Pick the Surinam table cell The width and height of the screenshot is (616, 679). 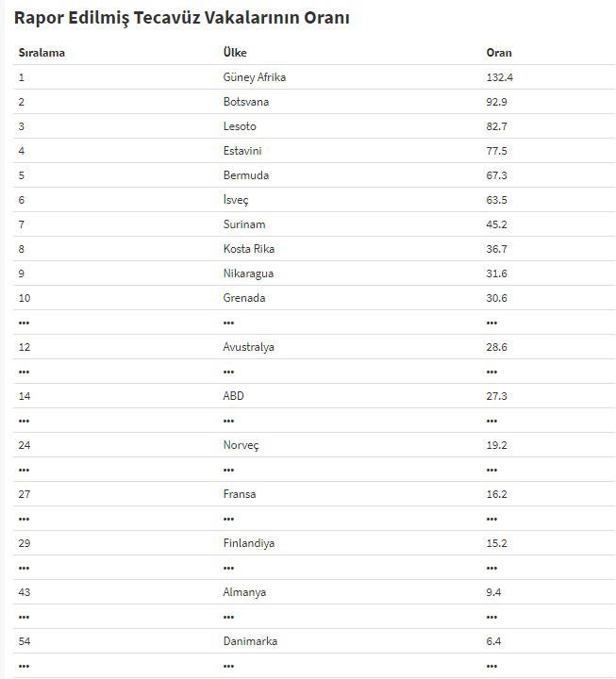(x=244, y=224)
